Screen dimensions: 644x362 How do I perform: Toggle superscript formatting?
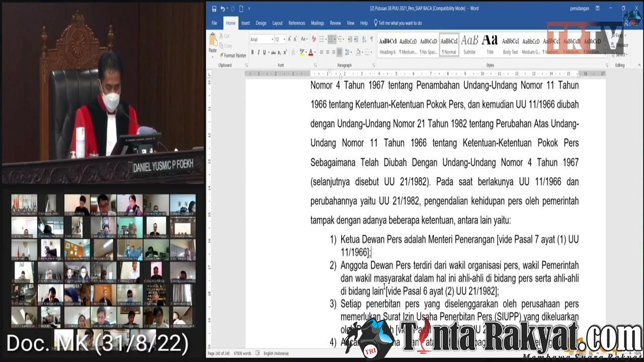(285, 52)
